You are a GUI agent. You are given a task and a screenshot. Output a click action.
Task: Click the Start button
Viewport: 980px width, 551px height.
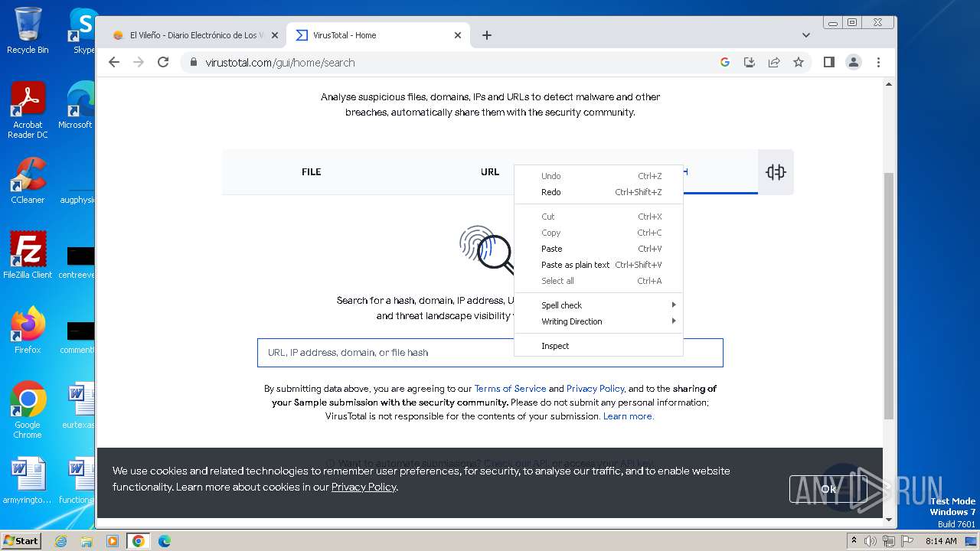pyautogui.click(x=21, y=541)
